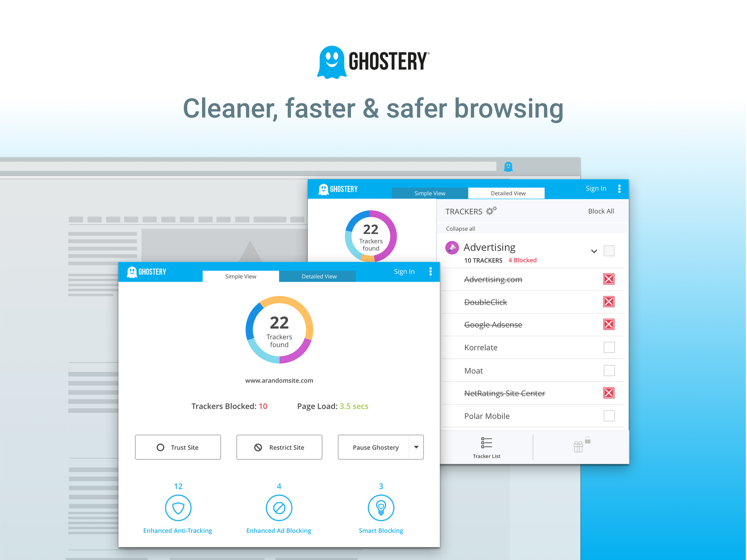Click the Trackers settings gear icon

pos(494,211)
